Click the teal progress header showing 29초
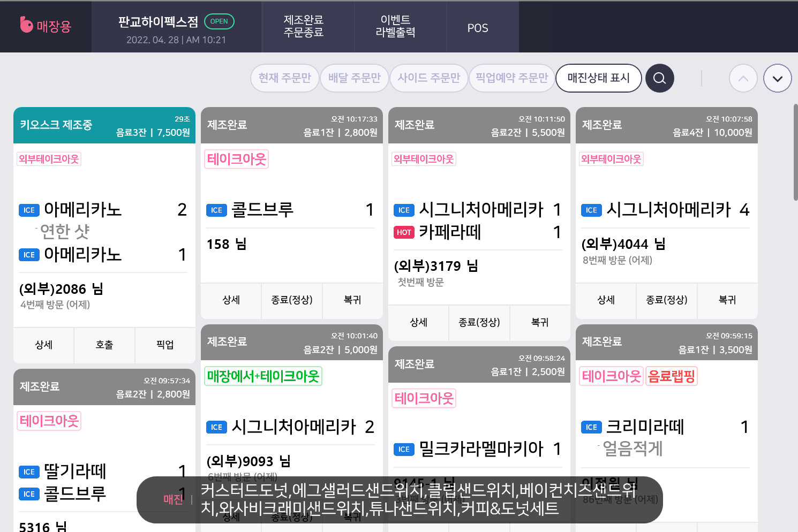Viewport: 798px width, 532px height. 104,125
